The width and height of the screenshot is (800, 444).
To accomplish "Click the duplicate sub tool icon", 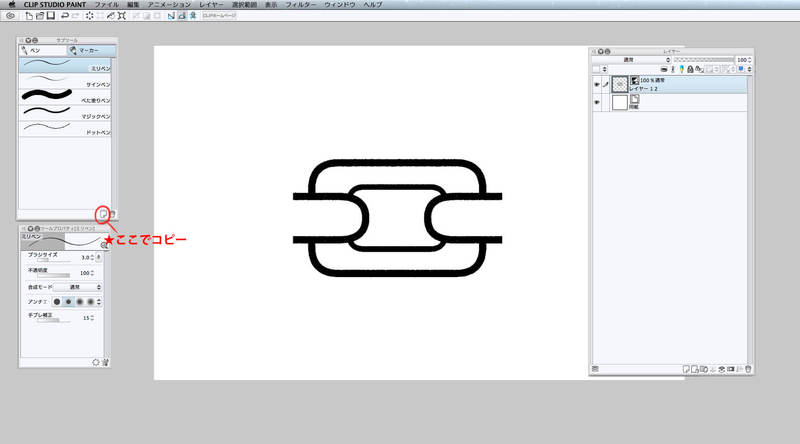I will (104, 214).
